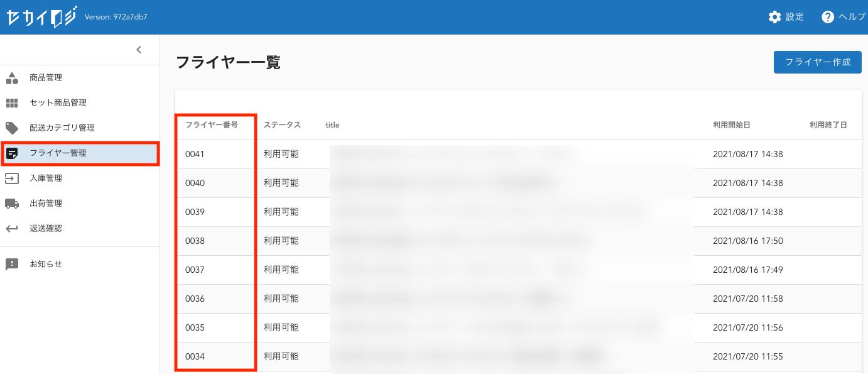The width and height of the screenshot is (868, 374).
Task: Click the セカイロジ logo in header
Action: click(41, 17)
